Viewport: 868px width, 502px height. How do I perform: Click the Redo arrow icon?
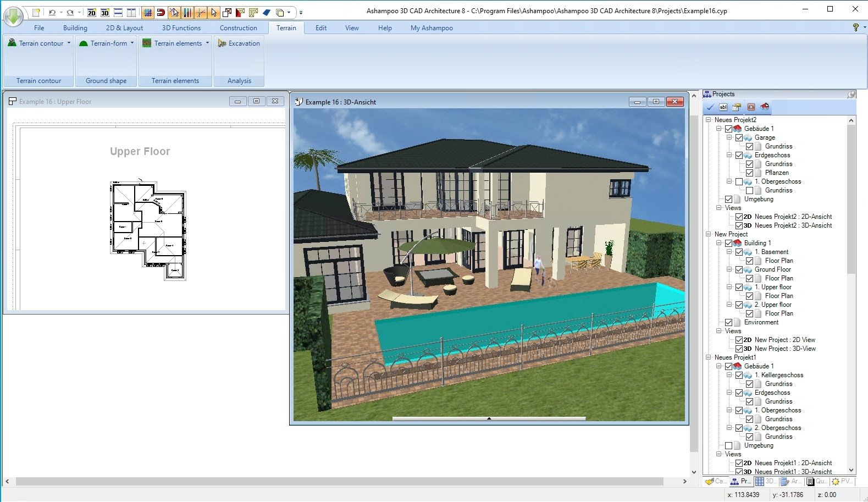[70, 12]
